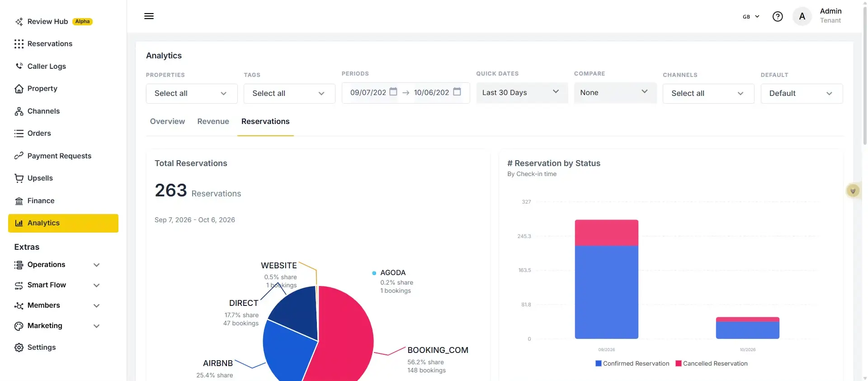Toggle Confirmed Reservation legend item
This screenshot has width=868, height=381.
632,363
